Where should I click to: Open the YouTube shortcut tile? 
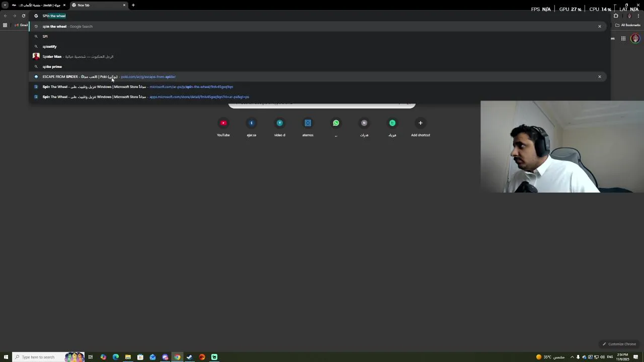click(x=223, y=127)
